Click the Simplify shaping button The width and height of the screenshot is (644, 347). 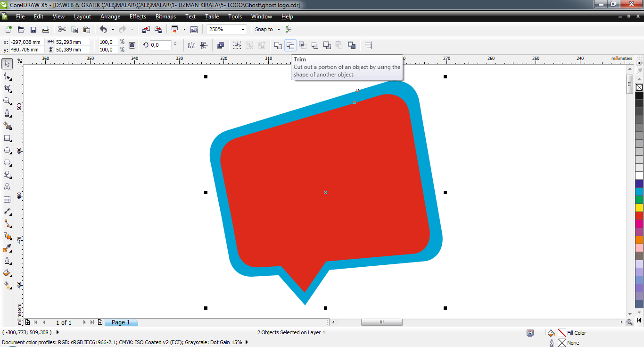tap(315, 45)
